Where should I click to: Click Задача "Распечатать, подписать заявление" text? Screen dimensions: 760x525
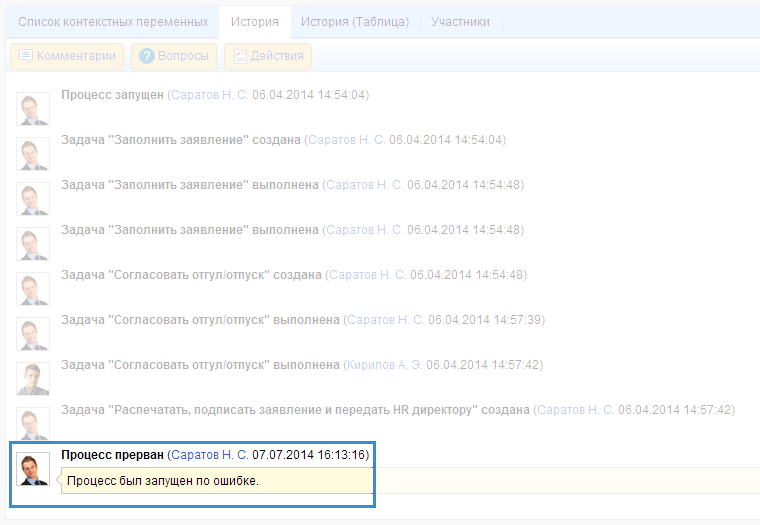[295, 410]
